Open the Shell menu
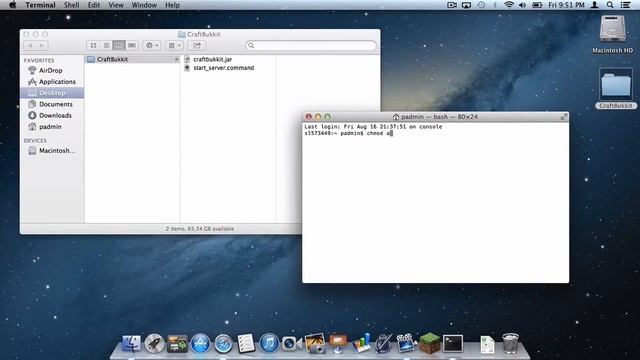The height and width of the screenshot is (360, 640). (71, 5)
